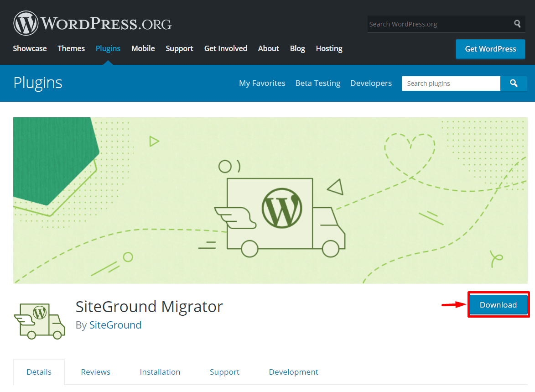Go to the Mobile menu item
The image size is (535, 392).
tap(143, 48)
